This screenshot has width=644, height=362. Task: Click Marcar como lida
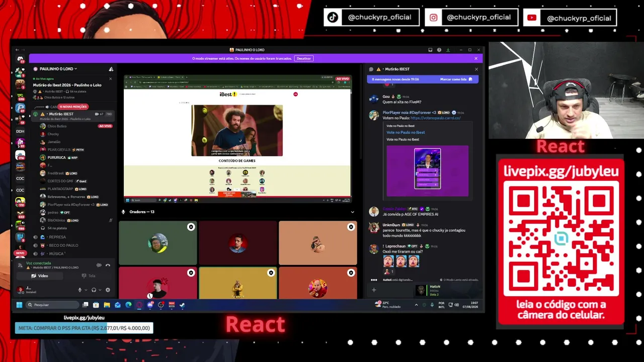pos(456,79)
